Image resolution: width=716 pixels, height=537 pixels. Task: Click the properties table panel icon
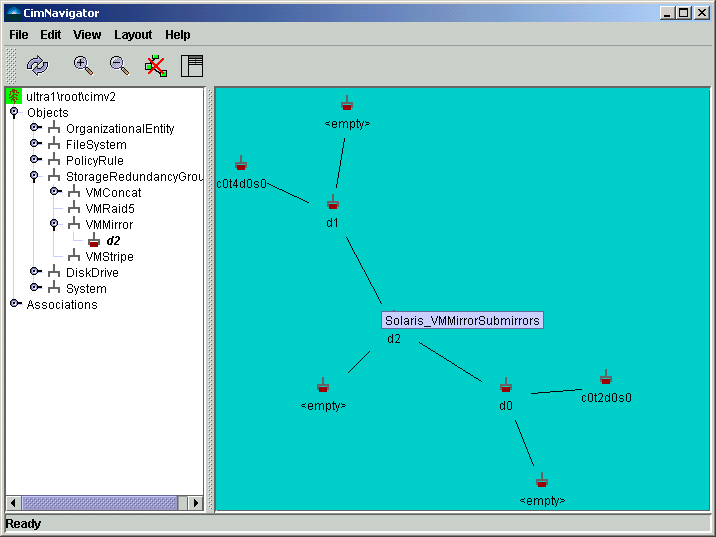click(191, 66)
